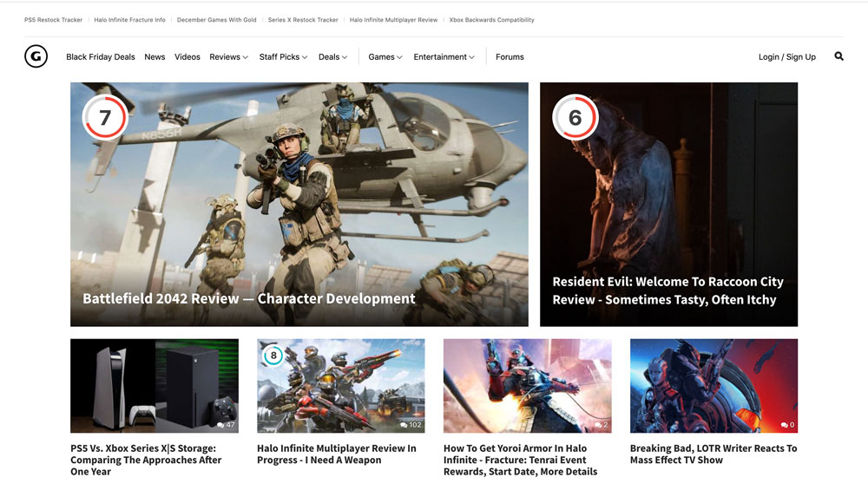This screenshot has width=868, height=490.
Task: Click the Login / Sign Up link
Action: coord(787,57)
